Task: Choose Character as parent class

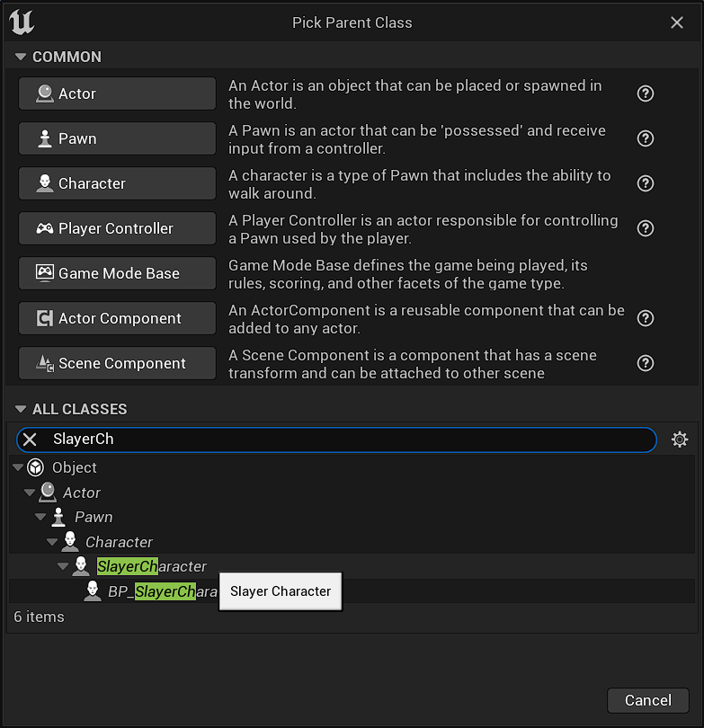Action: point(117,183)
